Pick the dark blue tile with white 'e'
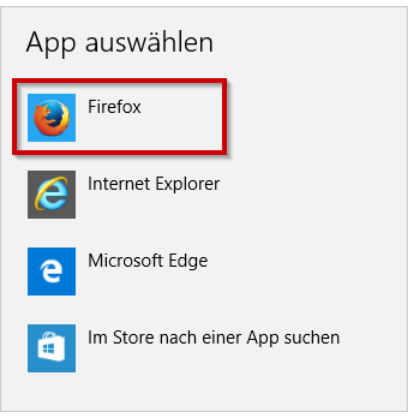This screenshot has width=408, height=417. (x=52, y=271)
